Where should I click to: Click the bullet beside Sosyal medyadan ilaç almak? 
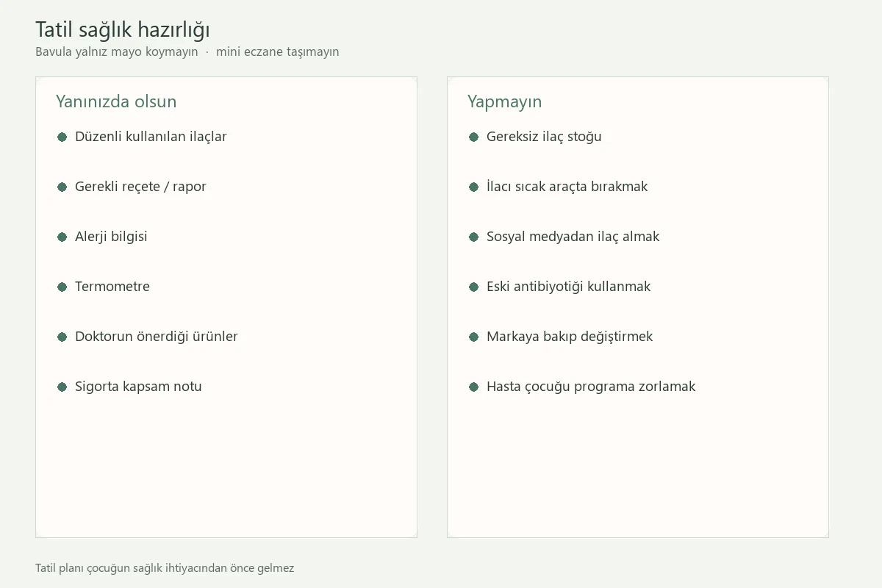pyautogui.click(x=474, y=237)
